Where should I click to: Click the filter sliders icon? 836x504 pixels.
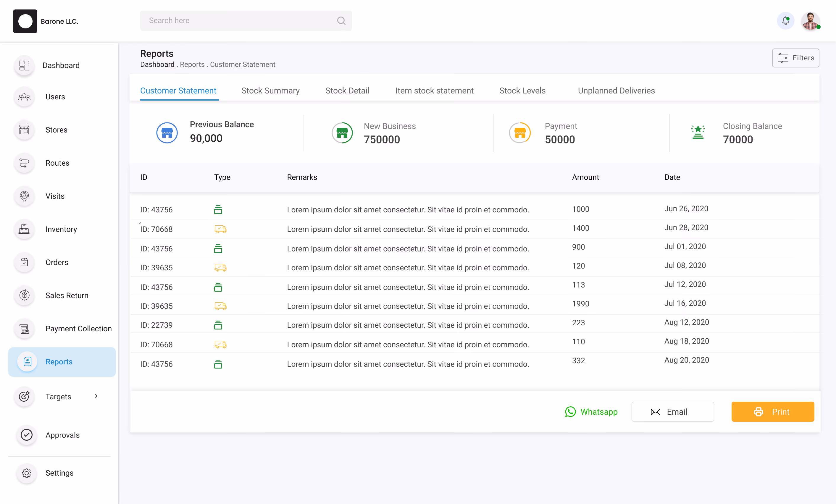point(783,58)
